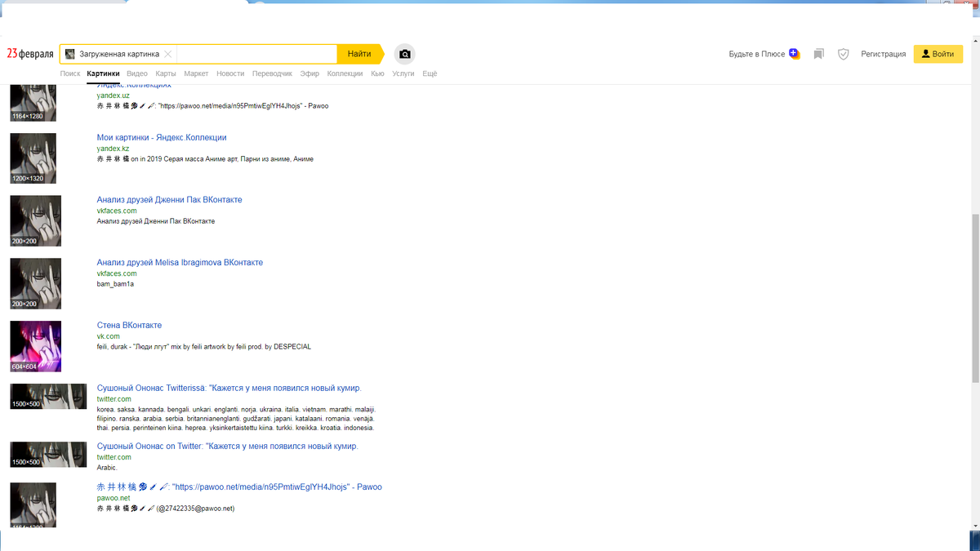Open the 1200×1320 image thumbnail
Screen dimensions: 980x551
pos(33,158)
